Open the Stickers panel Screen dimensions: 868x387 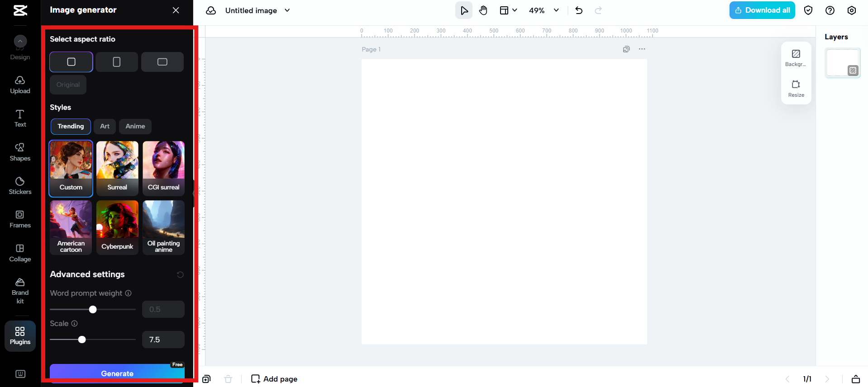20,186
